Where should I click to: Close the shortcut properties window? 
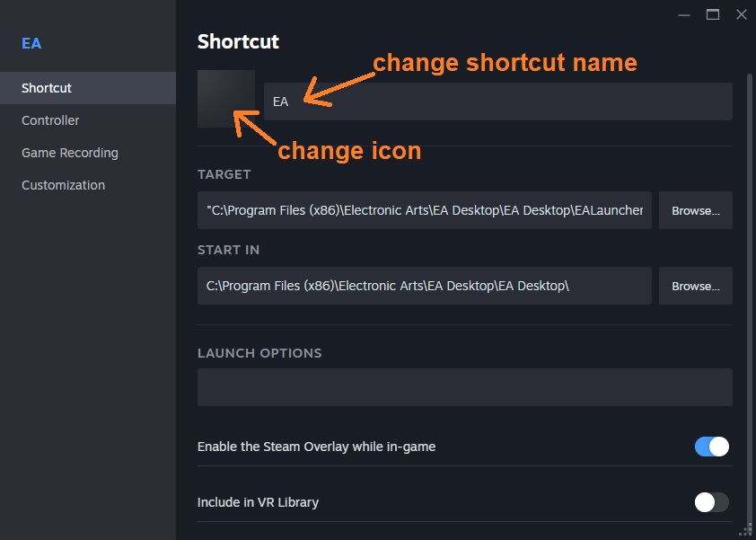[741, 14]
